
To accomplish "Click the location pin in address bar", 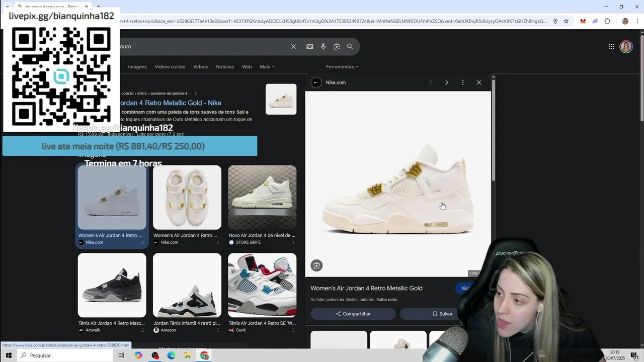I will [x=555, y=21].
